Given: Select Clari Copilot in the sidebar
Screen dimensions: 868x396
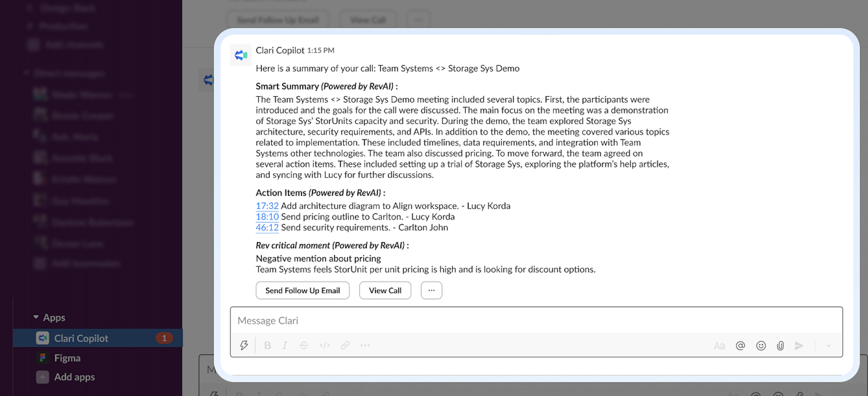Looking at the screenshot, I should click(x=82, y=338).
